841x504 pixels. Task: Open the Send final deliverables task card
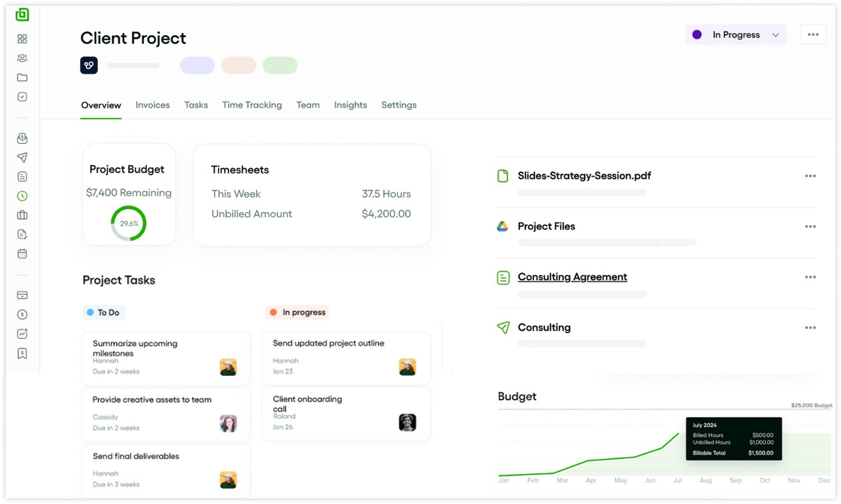point(167,471)
